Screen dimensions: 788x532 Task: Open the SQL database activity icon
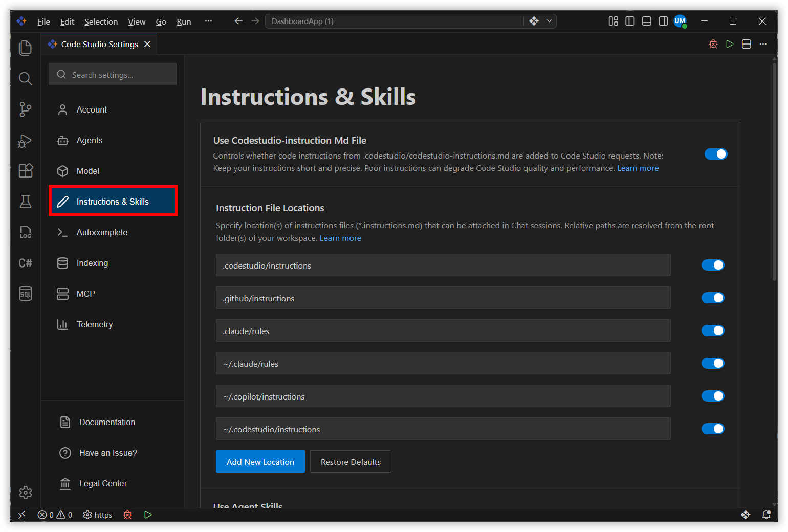point(25,294)
